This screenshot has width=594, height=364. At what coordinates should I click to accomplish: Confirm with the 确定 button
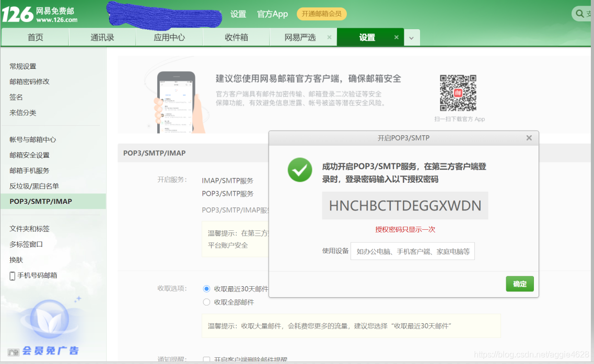(520, 284)
